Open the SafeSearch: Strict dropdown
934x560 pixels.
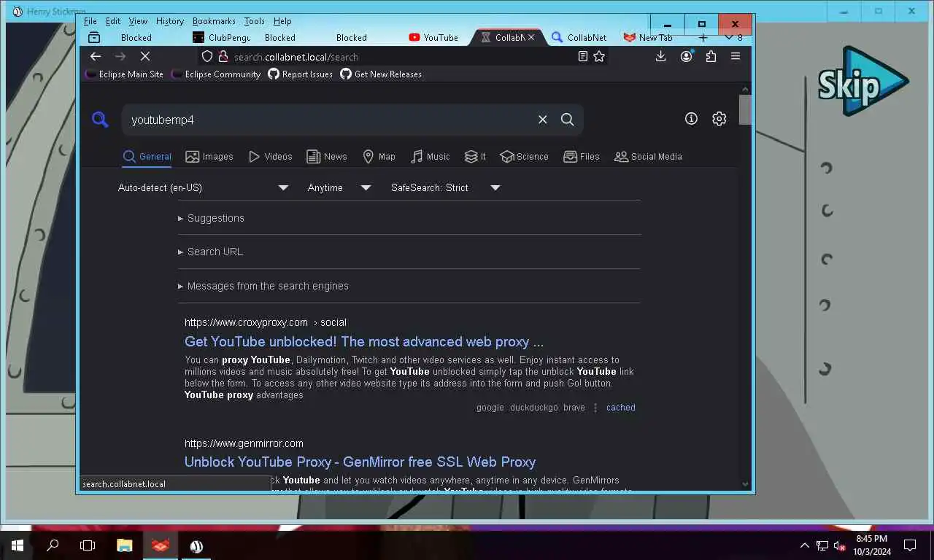click(x=445, y=187)
